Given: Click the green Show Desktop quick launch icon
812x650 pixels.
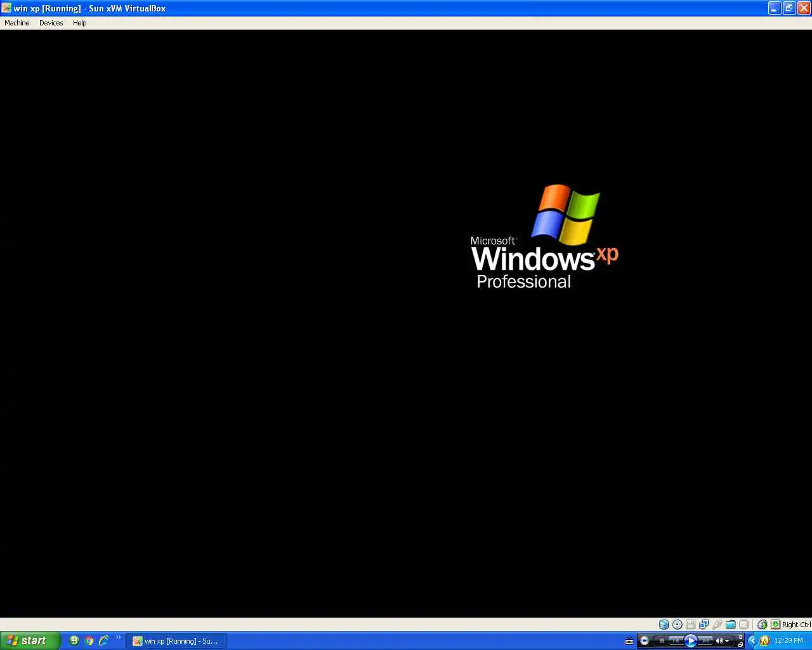Looking at the screenshot, I should pyautogui.click(x=74, y=640).
